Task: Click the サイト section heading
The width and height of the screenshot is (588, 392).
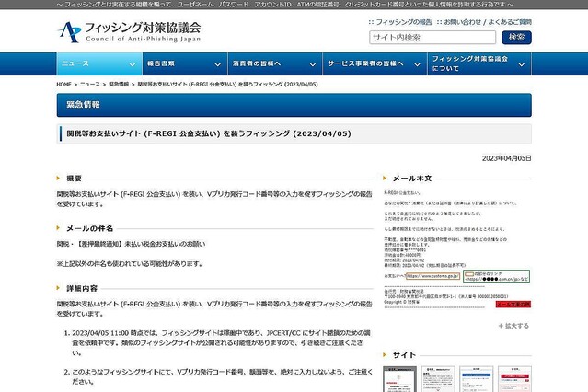Action: coord(404,355)
